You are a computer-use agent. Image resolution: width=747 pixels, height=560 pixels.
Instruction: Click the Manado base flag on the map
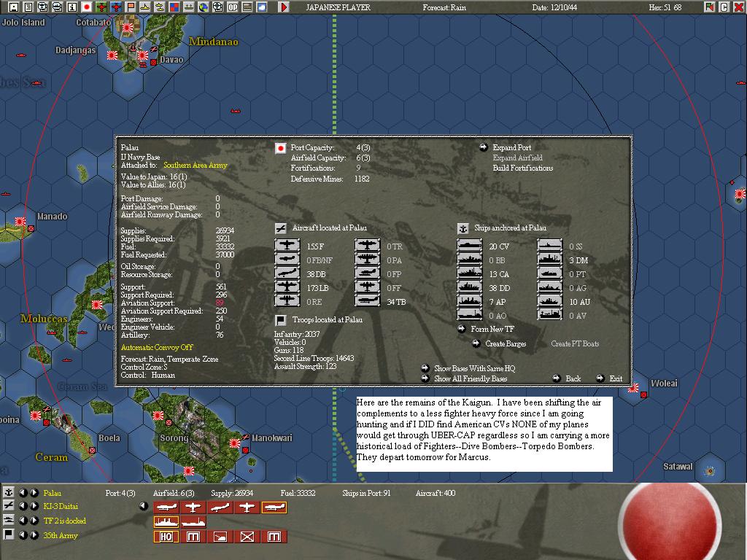20,222
